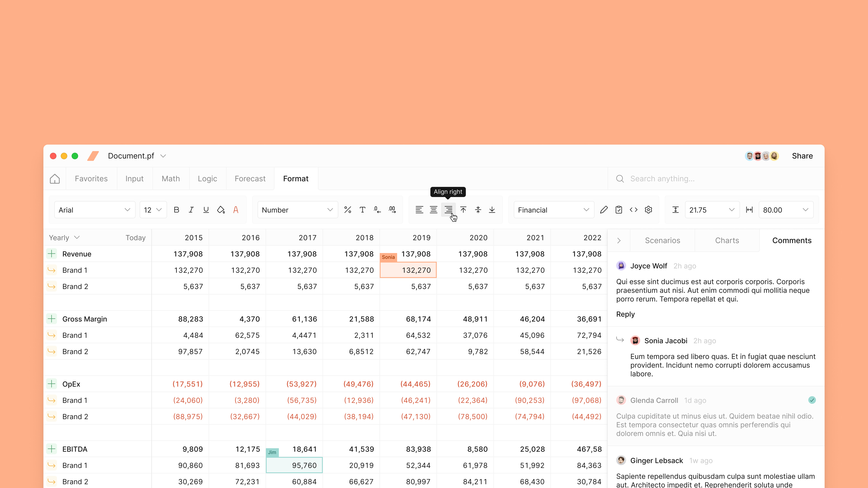The height and width of the screenshot is (488, 868).
Task: Go to the home icon
Action: [x=55, y=179]
